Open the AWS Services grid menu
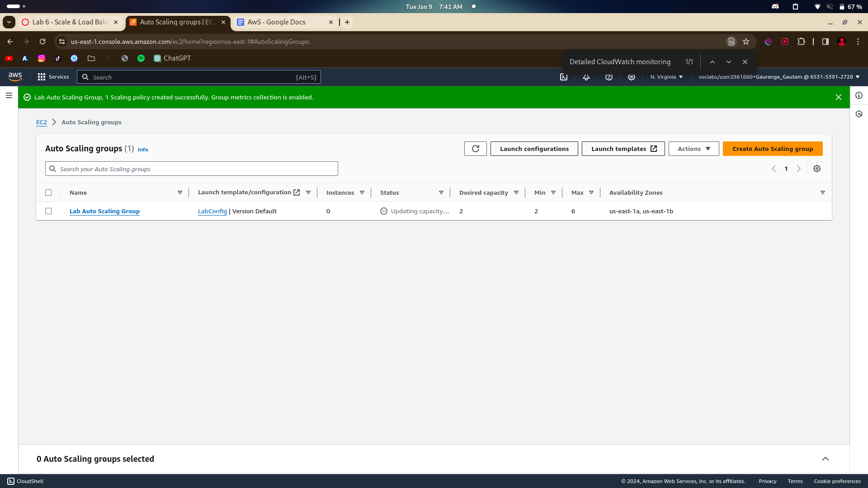Viewport: 868px width, 488px height. coord(53,77)
